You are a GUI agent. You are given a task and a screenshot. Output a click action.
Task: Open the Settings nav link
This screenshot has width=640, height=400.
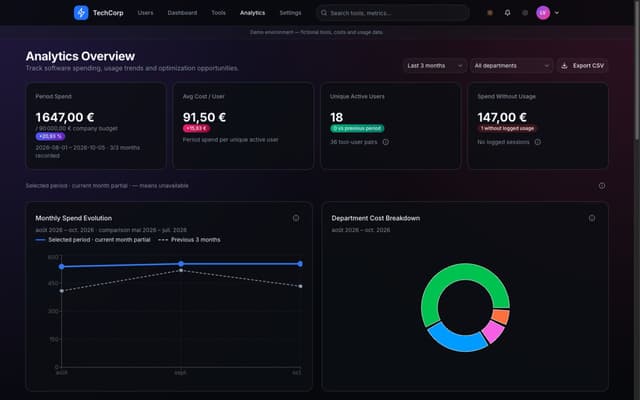click(x=290, y=13)
